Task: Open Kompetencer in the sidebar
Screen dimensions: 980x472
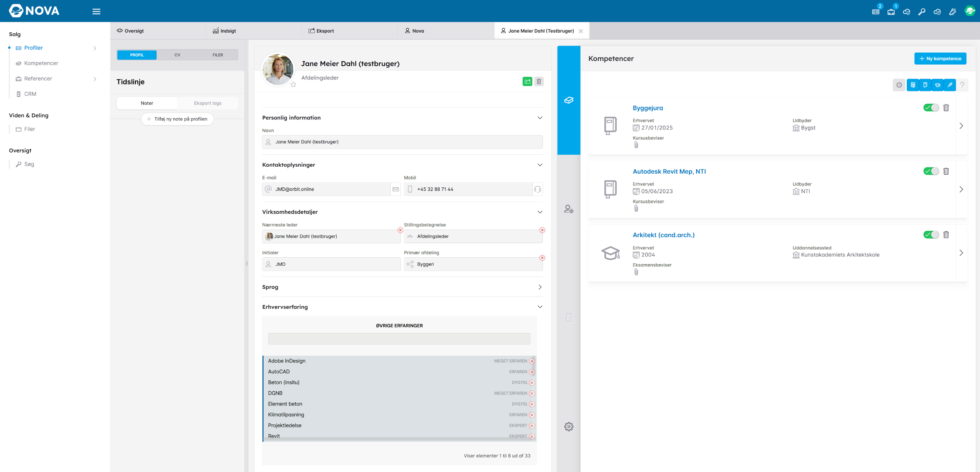Action: pos(41,63)
